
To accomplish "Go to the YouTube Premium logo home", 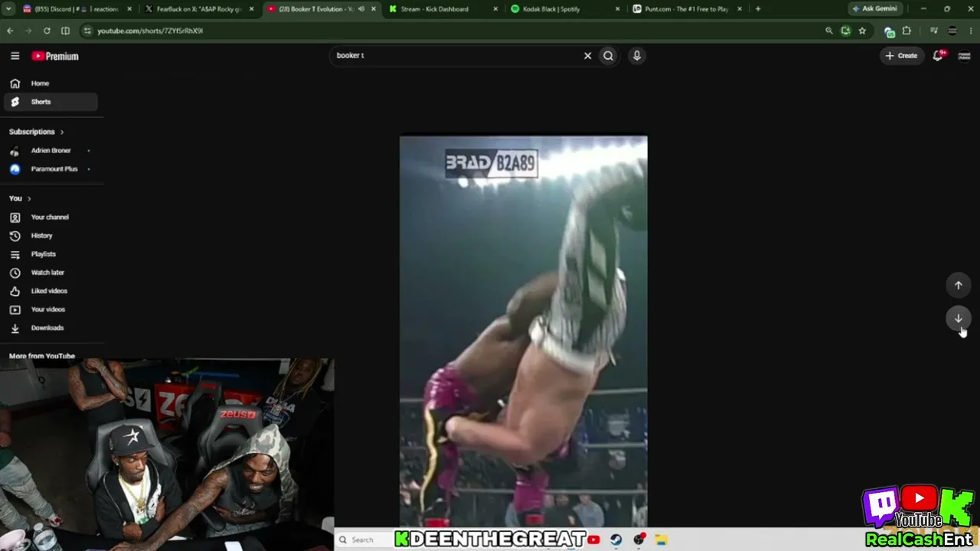I will [55, 56].
